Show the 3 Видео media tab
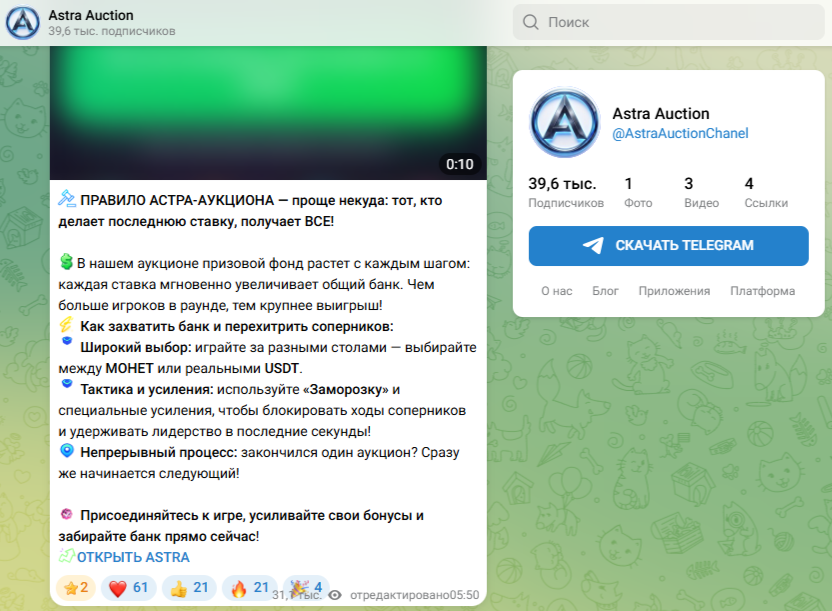Screen dimensions: 832x611 point(701,192)
